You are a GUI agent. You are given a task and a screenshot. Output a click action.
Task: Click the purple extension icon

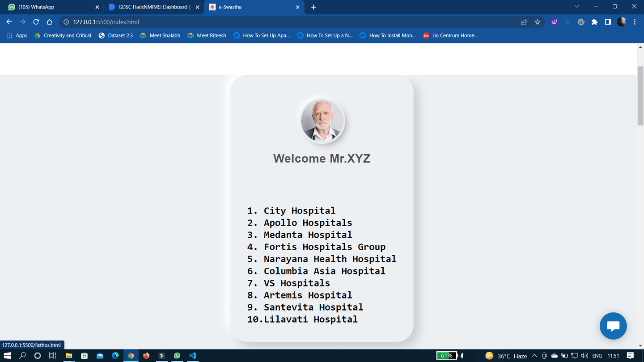pyautogui.click(x=554, y=22)
